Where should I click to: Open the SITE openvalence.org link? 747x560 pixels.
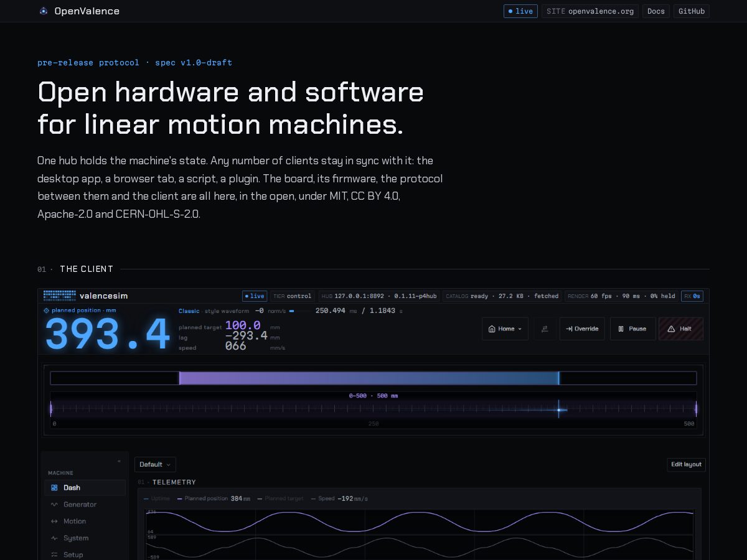coord(590,11)
